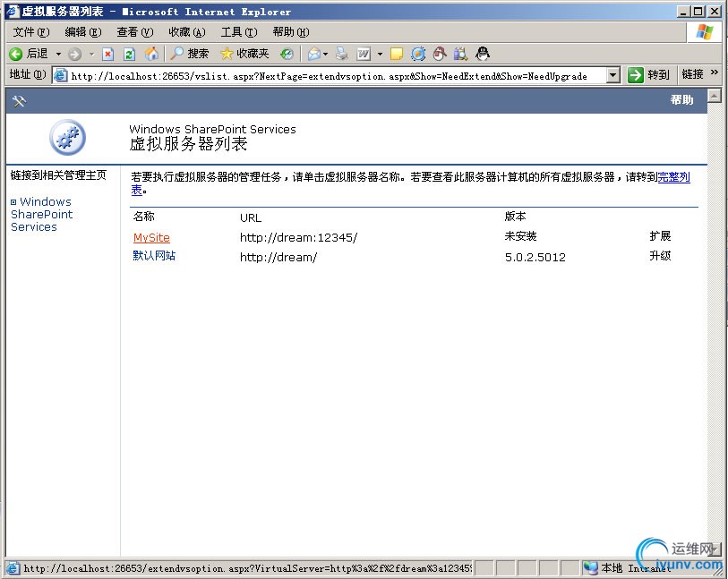Refresh the page with the green arrows icon
Viewport: 728px width, 579px height.
(129, 54)
